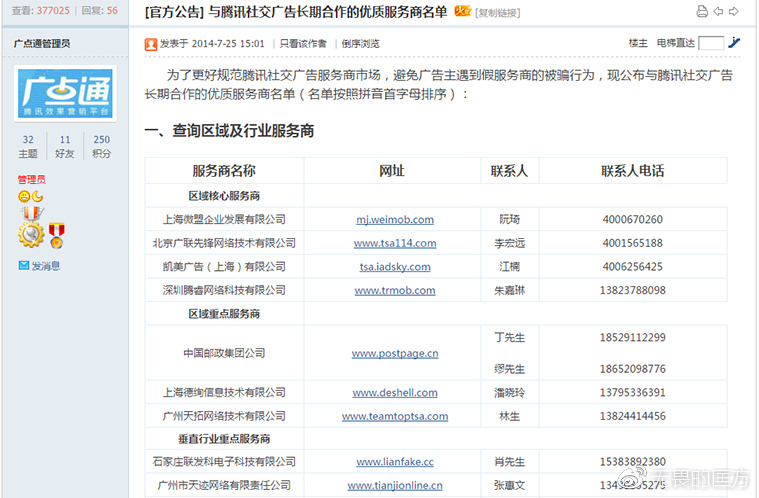Image resolution: width=759 pixels, height=498 pixels.
Task: Select phone number 13795336391
Action: coord(633,392)
